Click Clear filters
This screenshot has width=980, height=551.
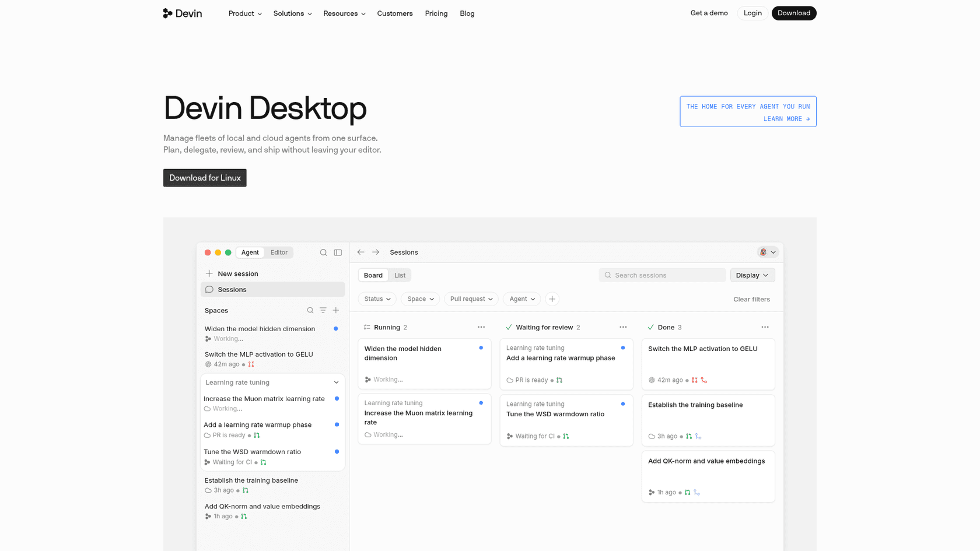751,299
